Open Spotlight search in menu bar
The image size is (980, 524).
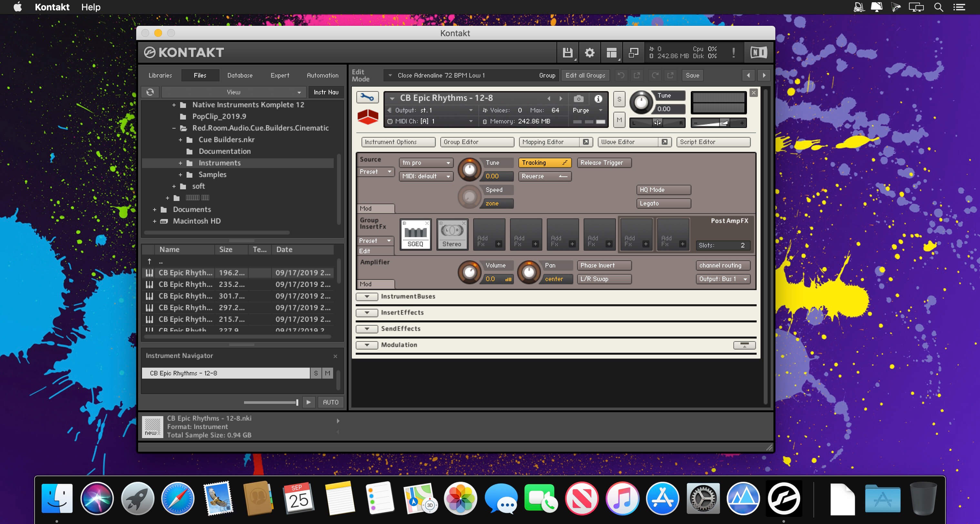pos(938,7)
